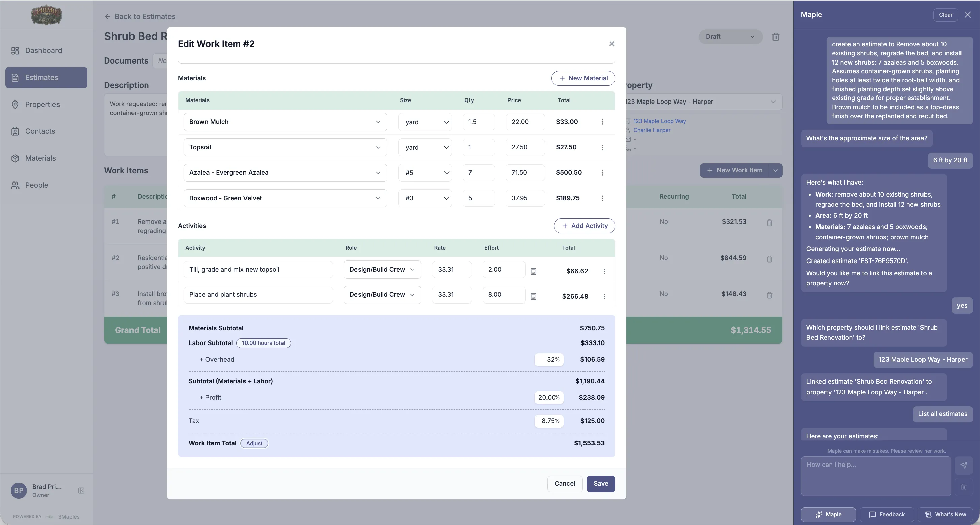Edit Brown Mulch quantity field
The height and width of the screenshot is (525, 980).
(x=479, y=122)
